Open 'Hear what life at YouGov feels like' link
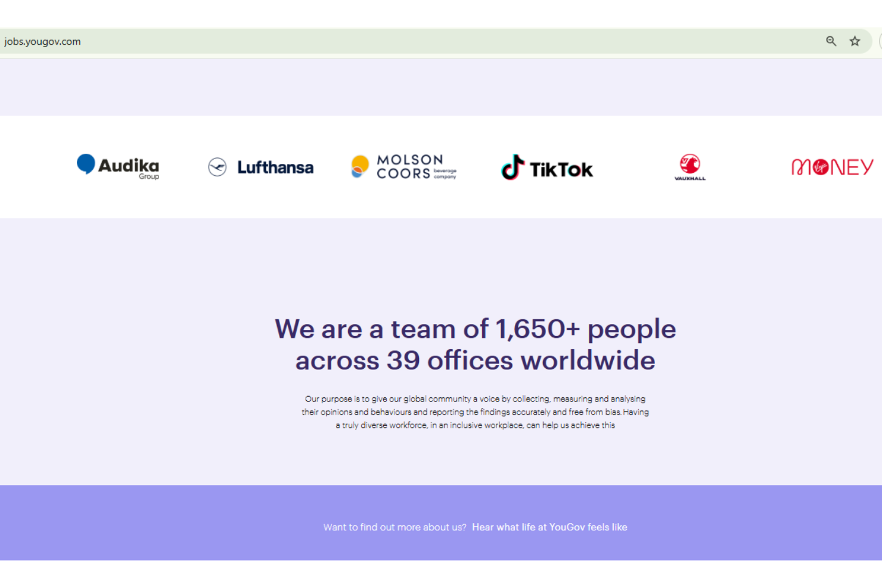 click(x=549, y=527)
